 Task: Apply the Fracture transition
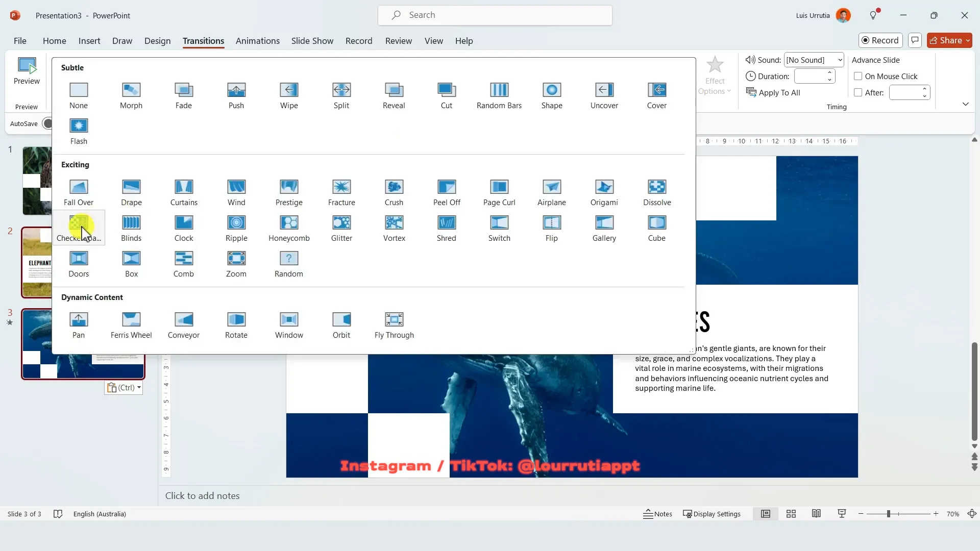341,192
